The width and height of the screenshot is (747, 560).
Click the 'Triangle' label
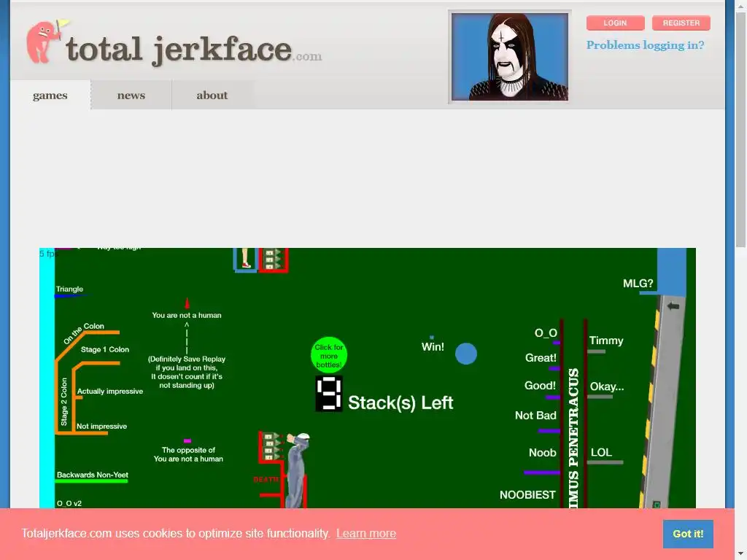tap(69, 289)
